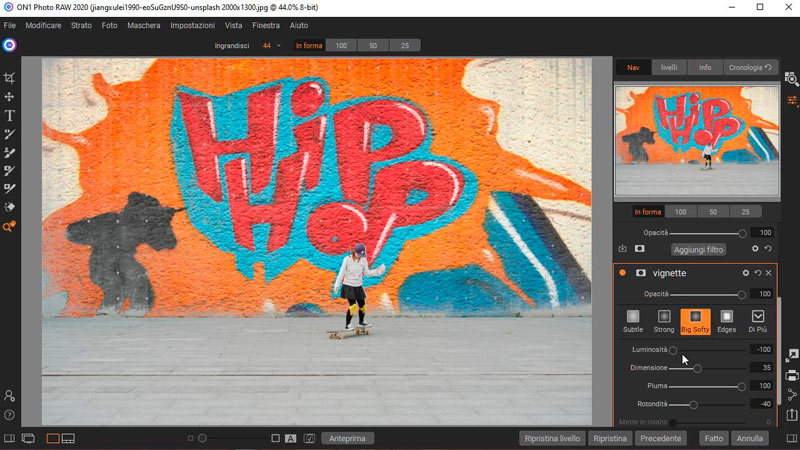Open the Finestra menu
This screenshot has width=800, height=450.
[x=266, y=26]
